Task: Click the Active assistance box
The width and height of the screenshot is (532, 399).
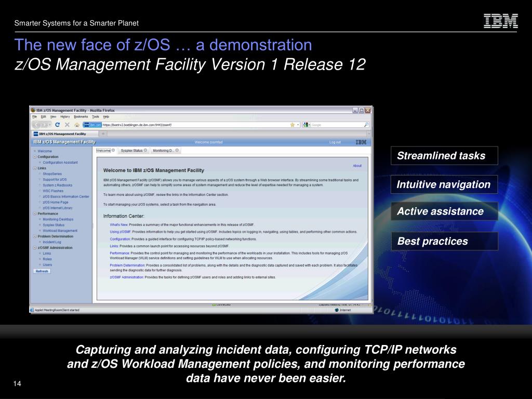Action: 445,211
